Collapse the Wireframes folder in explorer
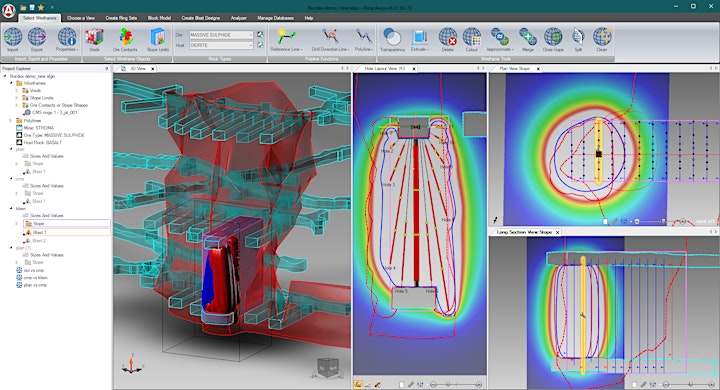The width and height of the screenshot is (720, 390). pyautogui.click(x=11, y=83)
